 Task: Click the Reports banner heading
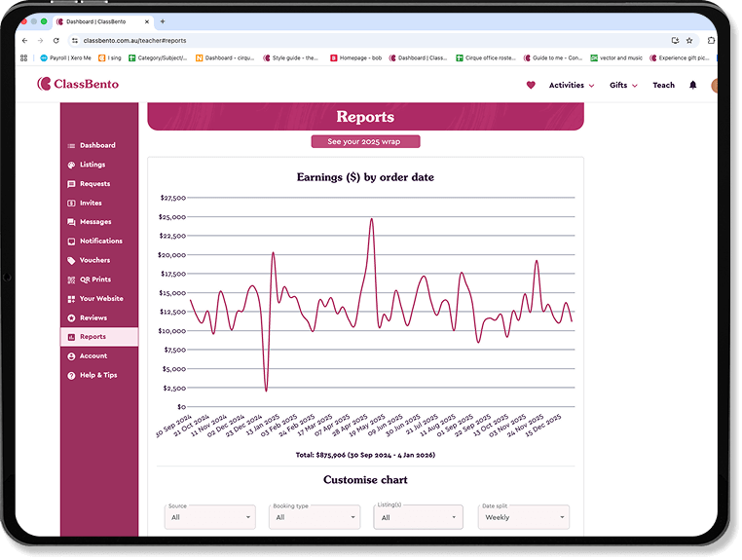(365, 117)
